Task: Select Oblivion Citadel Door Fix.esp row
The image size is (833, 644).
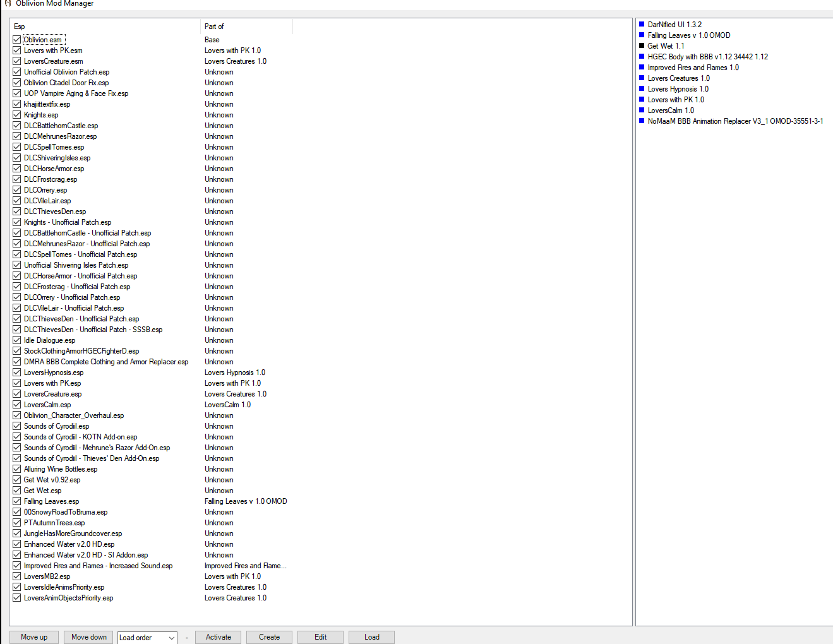Action: 66,83
